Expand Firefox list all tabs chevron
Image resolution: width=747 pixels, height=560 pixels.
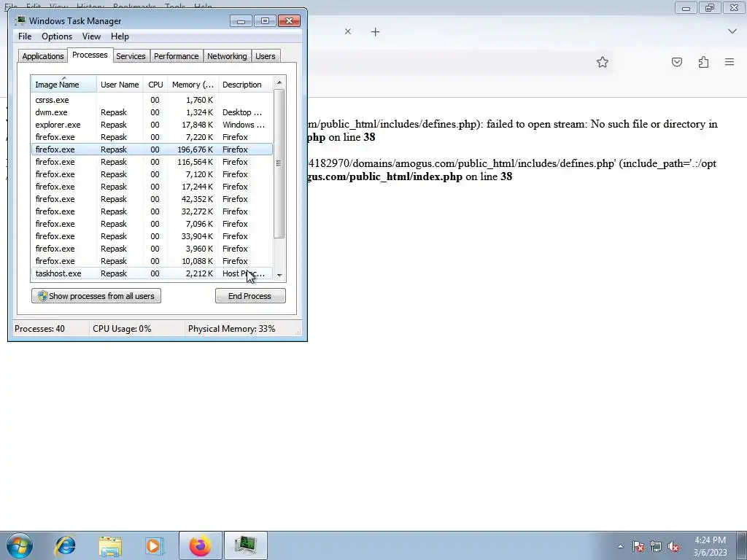click(x=732, y=31)
